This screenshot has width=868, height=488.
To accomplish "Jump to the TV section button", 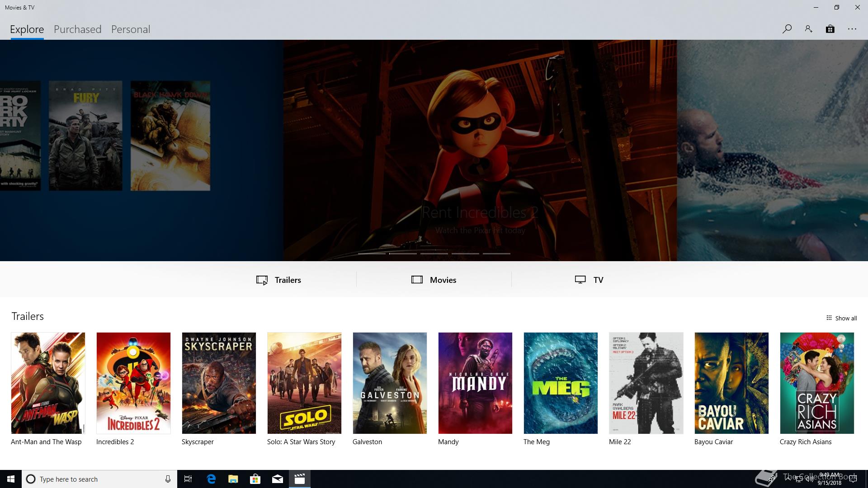I will pyautogui.click(x=589, y=280).
